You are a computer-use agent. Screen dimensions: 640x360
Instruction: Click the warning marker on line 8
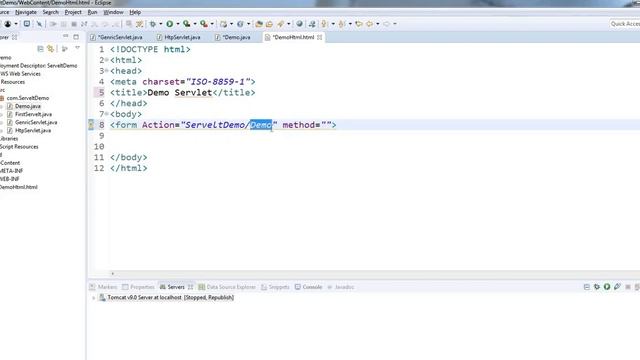91,125
